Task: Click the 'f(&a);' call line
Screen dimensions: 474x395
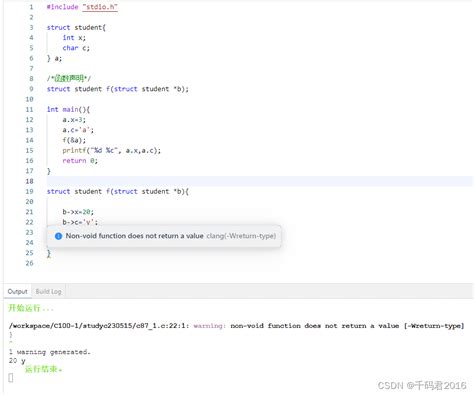Action: [x=74, y=140]
